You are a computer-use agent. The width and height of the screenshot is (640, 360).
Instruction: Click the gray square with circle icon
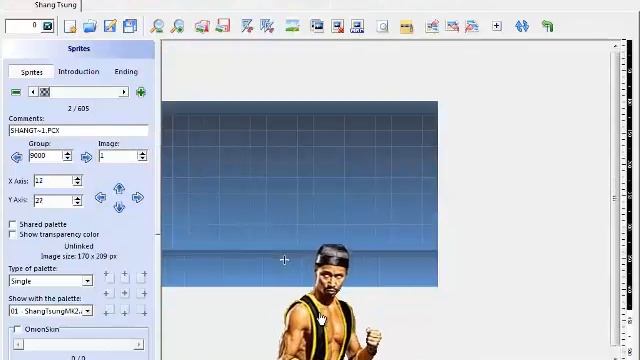[x=382, y=27]
